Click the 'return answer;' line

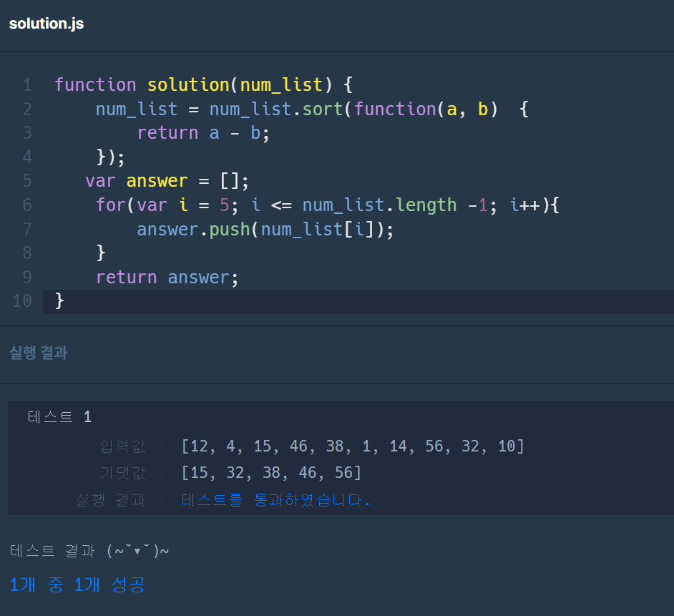pos(167,278)
